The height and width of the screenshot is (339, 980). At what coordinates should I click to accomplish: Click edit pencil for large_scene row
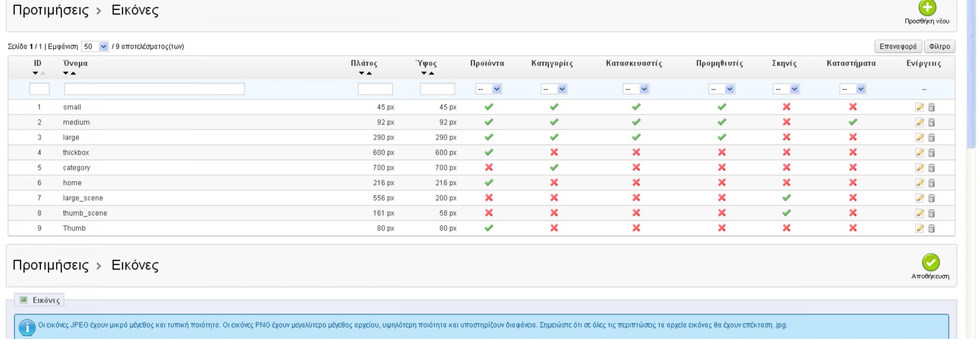920,198
